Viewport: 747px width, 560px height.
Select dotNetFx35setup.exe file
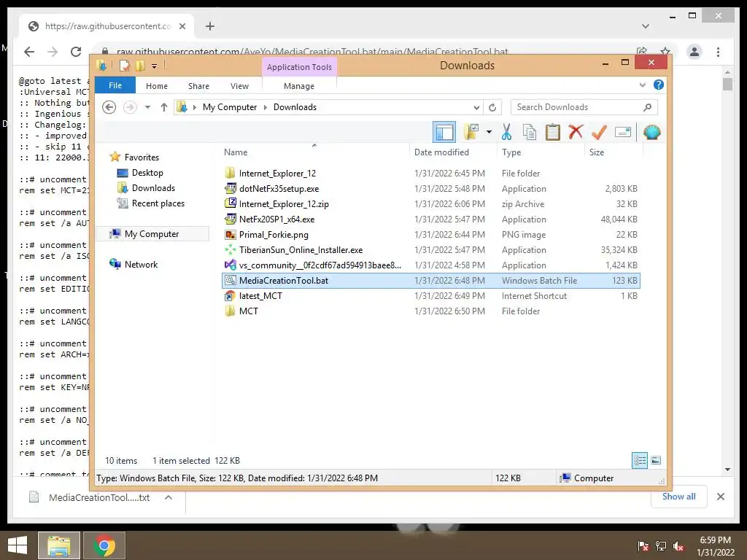(431, 189)
